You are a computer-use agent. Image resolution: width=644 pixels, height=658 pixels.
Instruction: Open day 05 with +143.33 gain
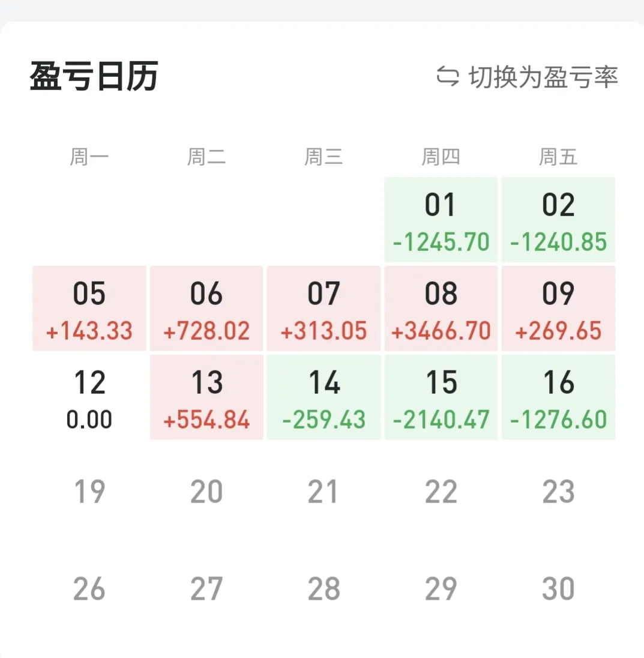pos(89,309)
